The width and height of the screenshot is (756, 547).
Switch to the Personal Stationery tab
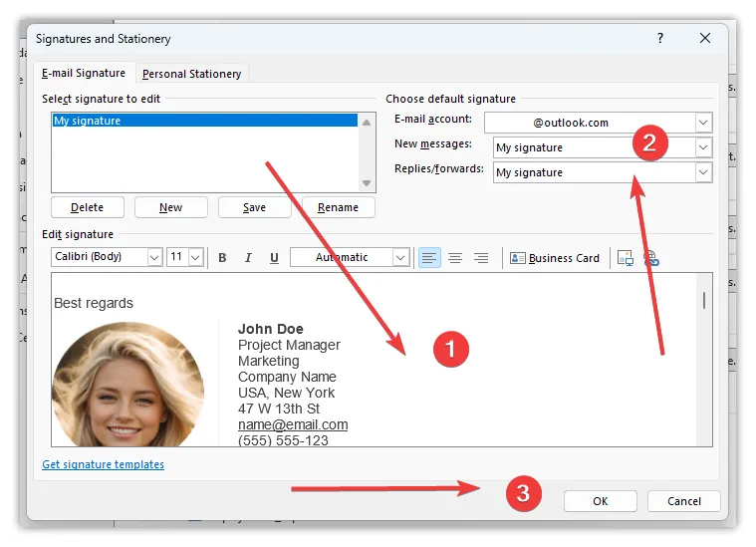click(x=192, y=74)
